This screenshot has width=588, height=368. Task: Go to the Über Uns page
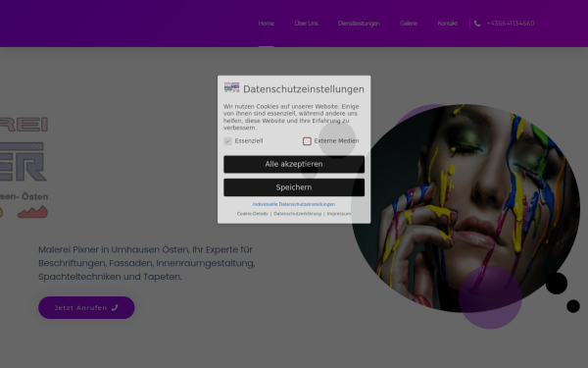[306, 24]
